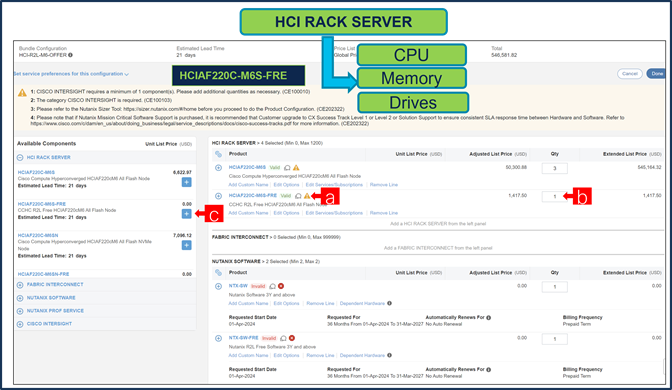
Task: Click Remove Line under NTX-SW
Action: tap(320, 303)
